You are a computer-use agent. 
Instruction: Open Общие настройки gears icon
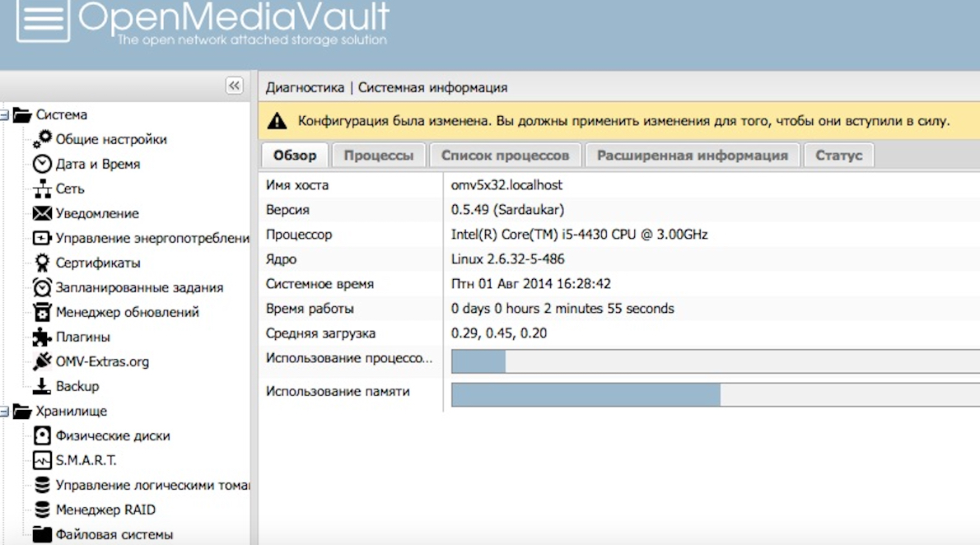tap(43, 139)
